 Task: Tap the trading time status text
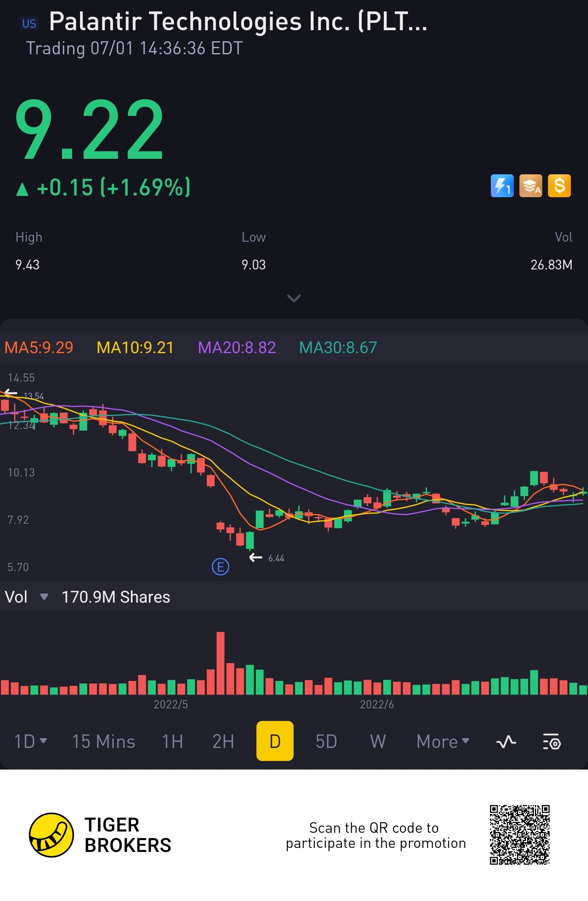click(x=134, y=48)
